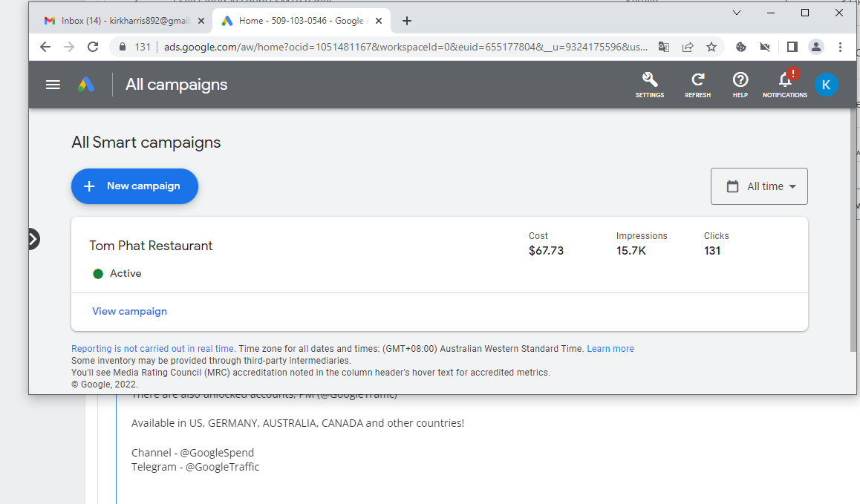Open the K account avatar
Image resolution: width=860 pixels, height=504 pixels.
[x=826, y=85]
